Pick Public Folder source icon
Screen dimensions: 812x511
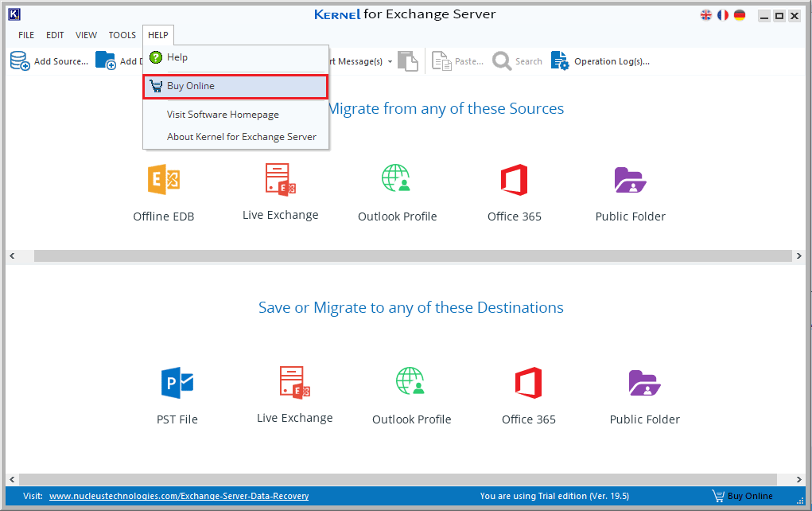[630, 181]
